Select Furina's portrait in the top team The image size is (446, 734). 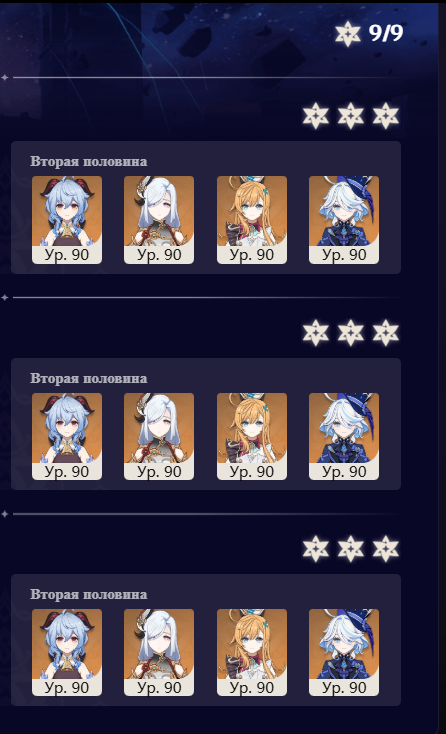(x=344, y=220)
